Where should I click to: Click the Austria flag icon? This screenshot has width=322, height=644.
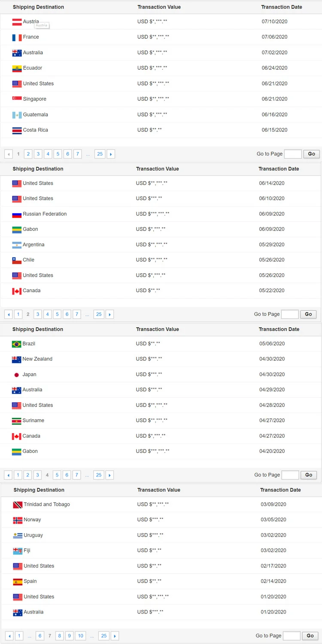click(x=17, y=22)
